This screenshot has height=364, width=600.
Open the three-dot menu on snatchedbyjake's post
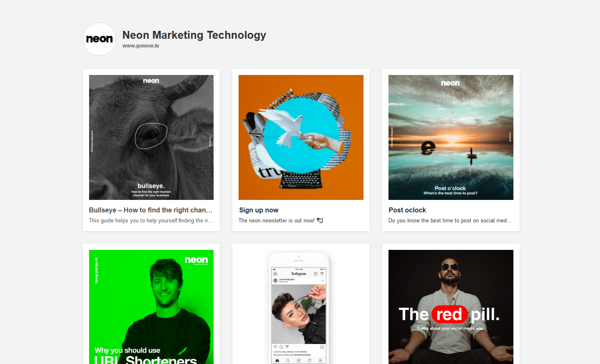point(322,280)
